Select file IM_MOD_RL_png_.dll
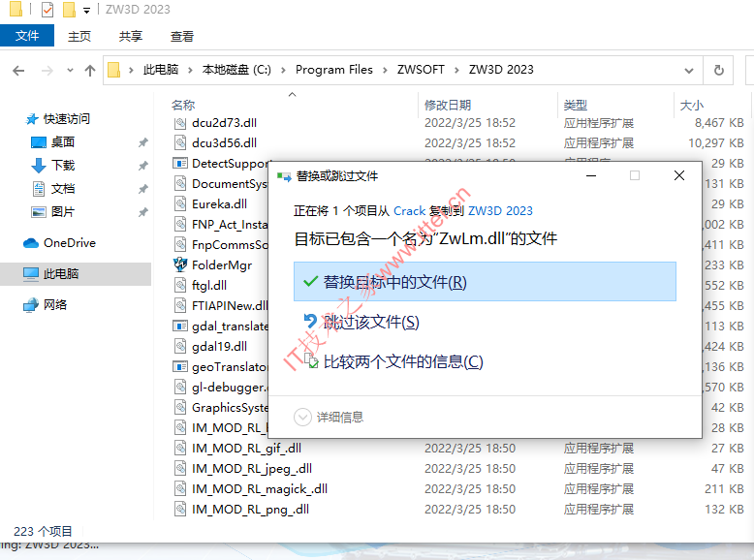Viewport: 754px width, 560px height. coord(250,510)
